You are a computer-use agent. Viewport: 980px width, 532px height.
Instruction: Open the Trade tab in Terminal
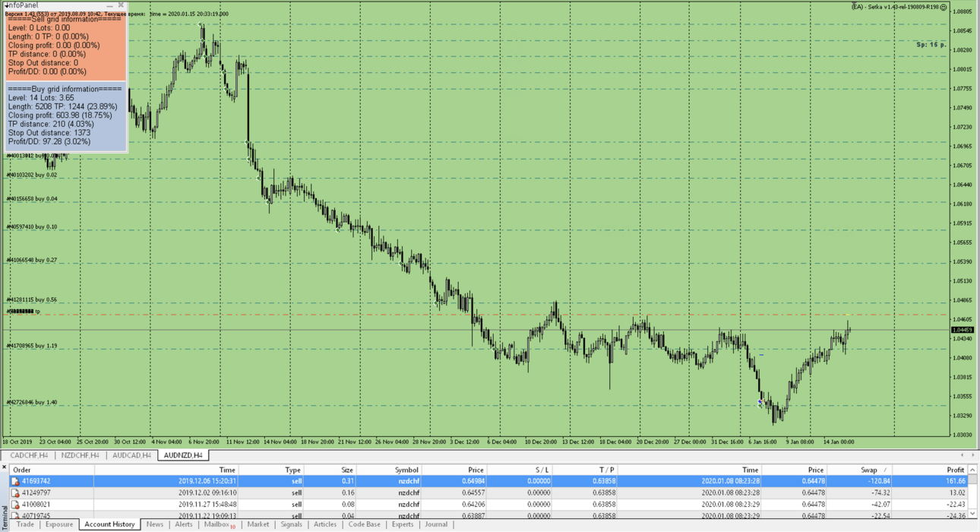(x=25, y=524)
